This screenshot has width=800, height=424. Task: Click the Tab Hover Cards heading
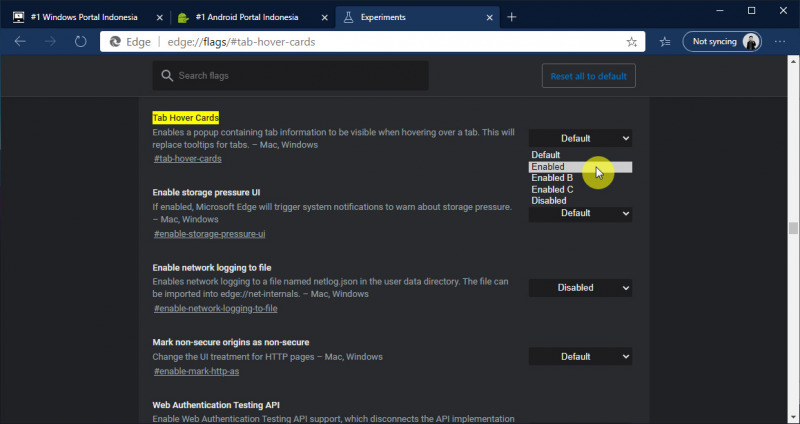pyautogui.click(x=186, y=118)
